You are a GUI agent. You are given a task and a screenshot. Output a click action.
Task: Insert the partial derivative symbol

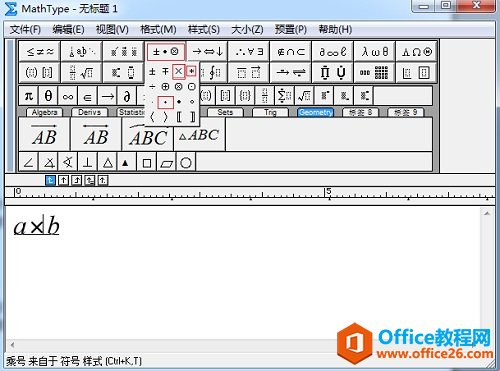[x=127, y=96]
